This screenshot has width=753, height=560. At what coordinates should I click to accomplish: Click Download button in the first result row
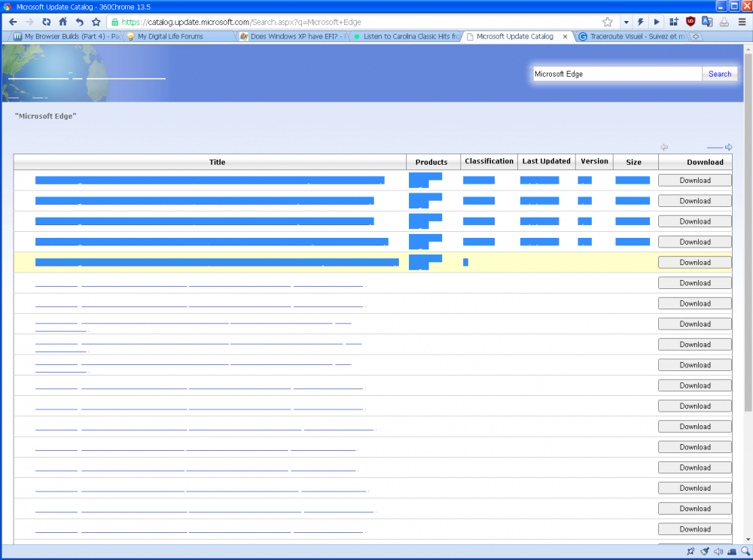point(694,181)
